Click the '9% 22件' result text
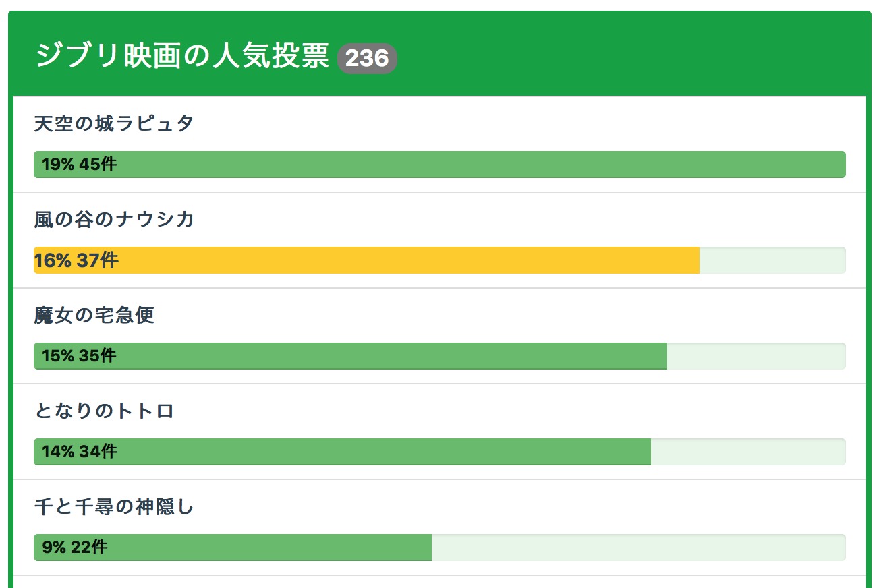The image size is (881, 588). click(74, 548)
